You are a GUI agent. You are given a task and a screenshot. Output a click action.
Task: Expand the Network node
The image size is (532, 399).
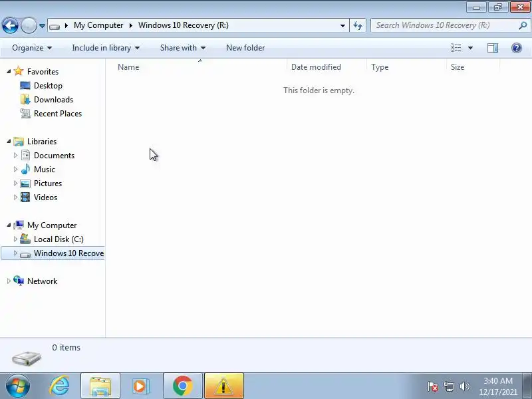[x=9, y=281]
